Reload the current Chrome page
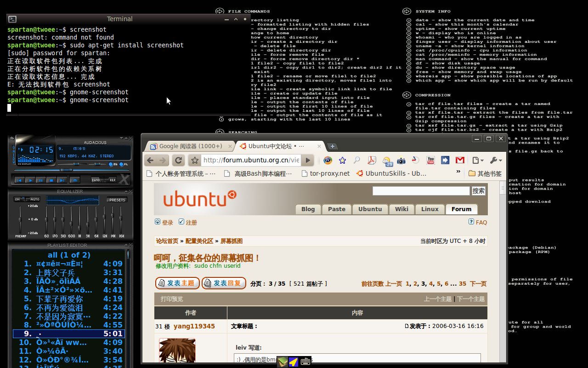 (x=178, y=160)
